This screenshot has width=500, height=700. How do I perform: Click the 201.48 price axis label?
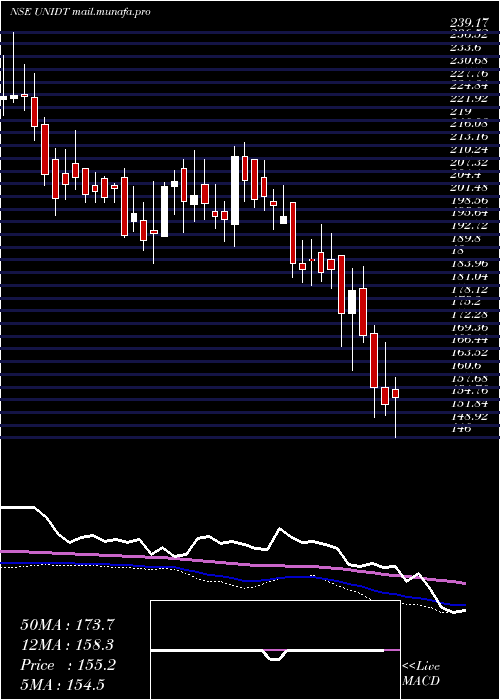pos(469,188)
